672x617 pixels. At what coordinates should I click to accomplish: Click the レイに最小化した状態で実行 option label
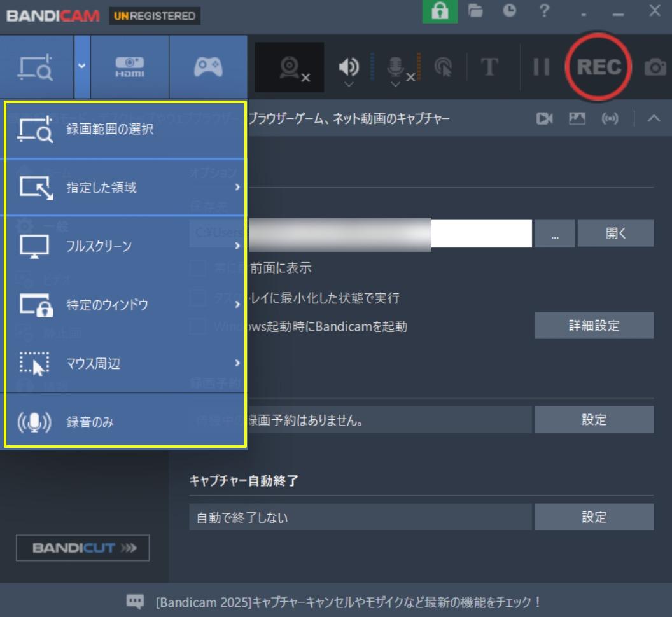(x=324, y=298)
